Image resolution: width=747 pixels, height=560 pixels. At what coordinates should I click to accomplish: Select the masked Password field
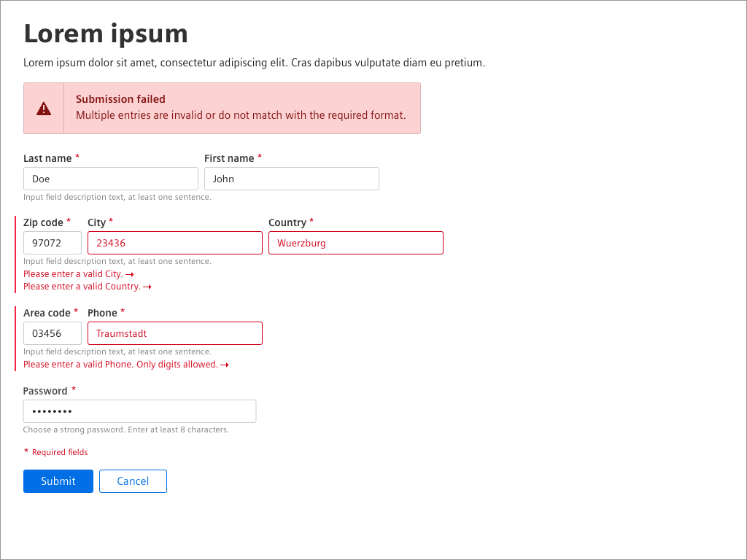click(139, 411)
